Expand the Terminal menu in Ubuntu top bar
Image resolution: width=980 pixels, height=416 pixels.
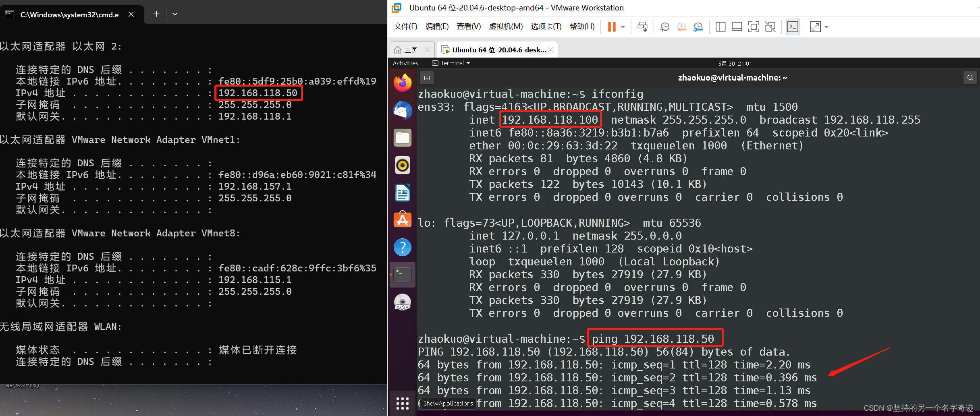point(451,63)
